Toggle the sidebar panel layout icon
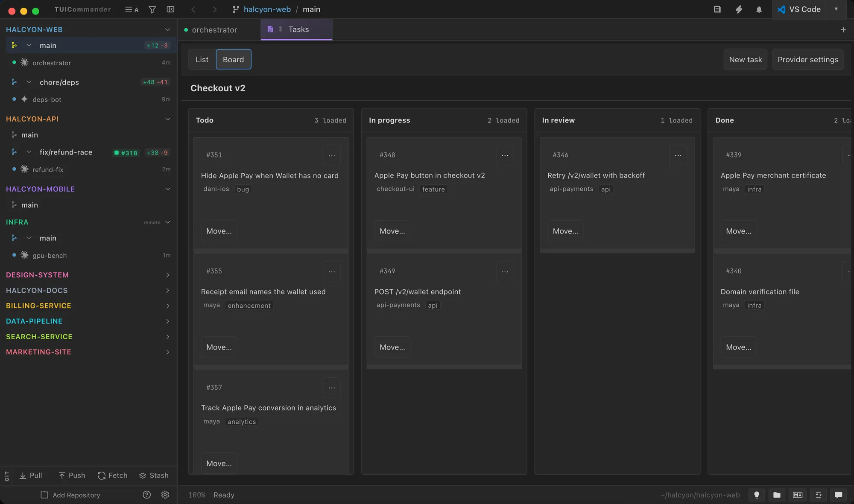 pyautogui.click(x=170, y=9)
